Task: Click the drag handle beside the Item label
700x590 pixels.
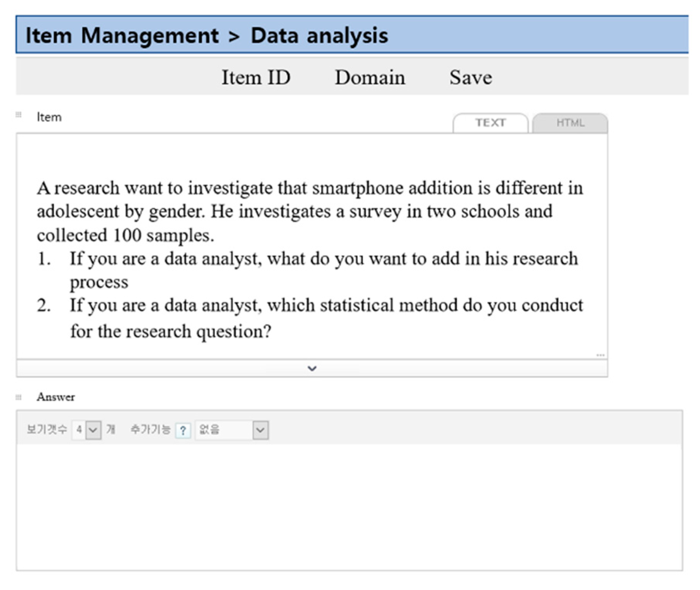Action: [x=18, y=115]
